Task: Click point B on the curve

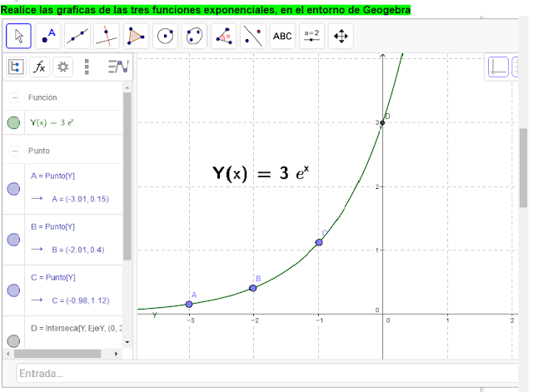Action: click(x=253, y=288)
